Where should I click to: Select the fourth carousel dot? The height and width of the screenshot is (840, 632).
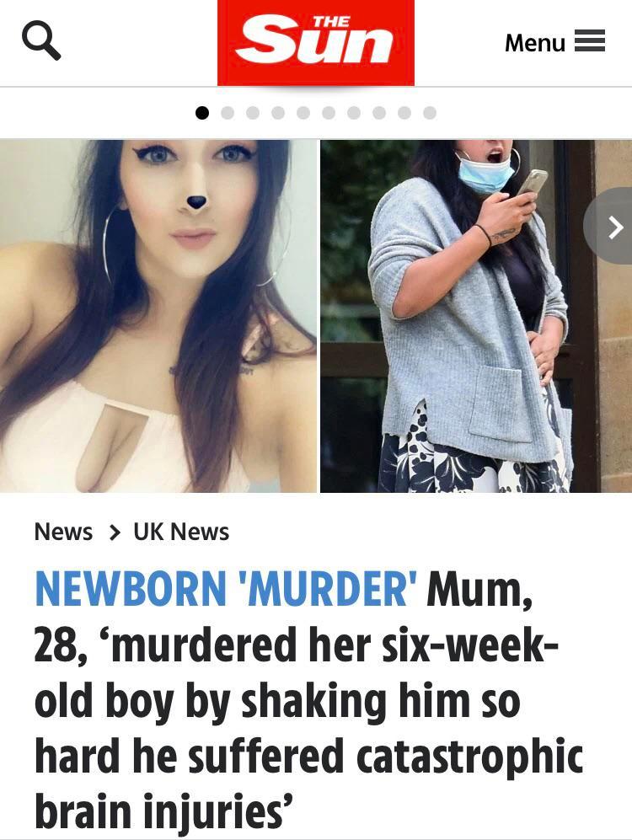click(x=278, y=113)
